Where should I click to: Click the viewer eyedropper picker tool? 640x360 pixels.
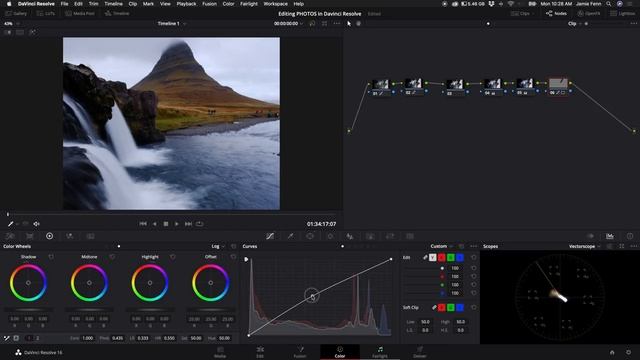pyautogui.click(x=11, y=224)
